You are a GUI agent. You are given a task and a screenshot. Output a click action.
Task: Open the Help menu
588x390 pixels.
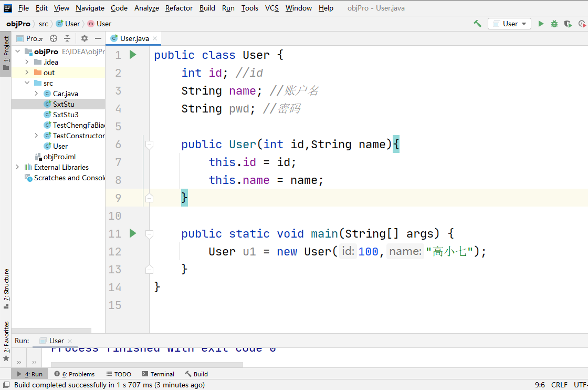(x=326, y=8)
